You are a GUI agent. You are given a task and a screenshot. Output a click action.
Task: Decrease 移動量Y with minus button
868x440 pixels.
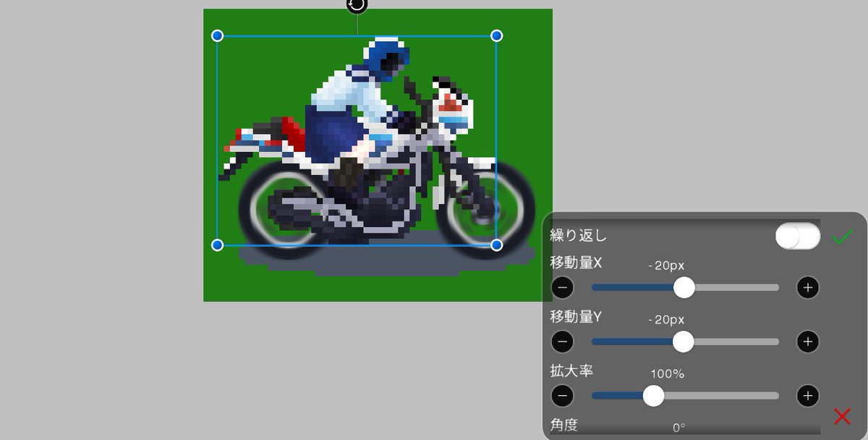tap(562, 342)
